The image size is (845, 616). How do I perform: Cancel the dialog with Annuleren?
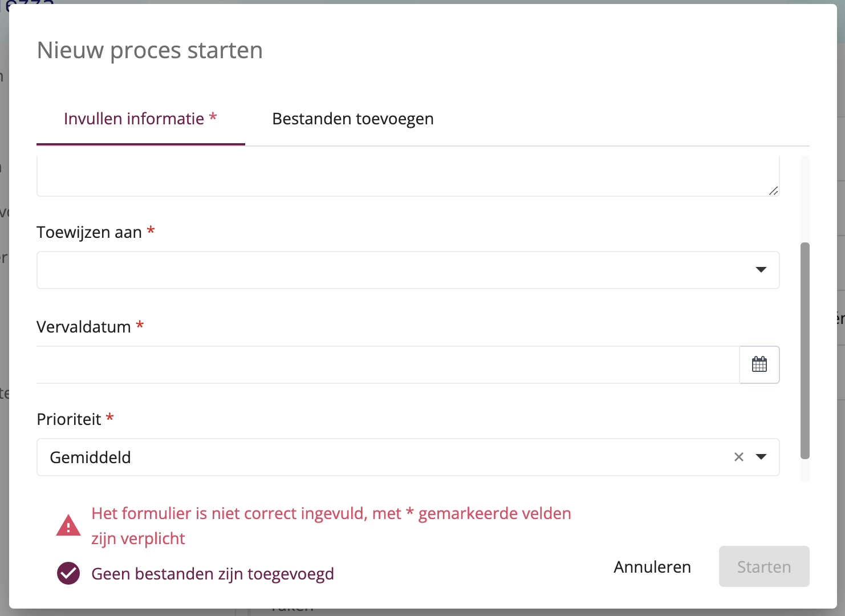click(x=652, y=566)
